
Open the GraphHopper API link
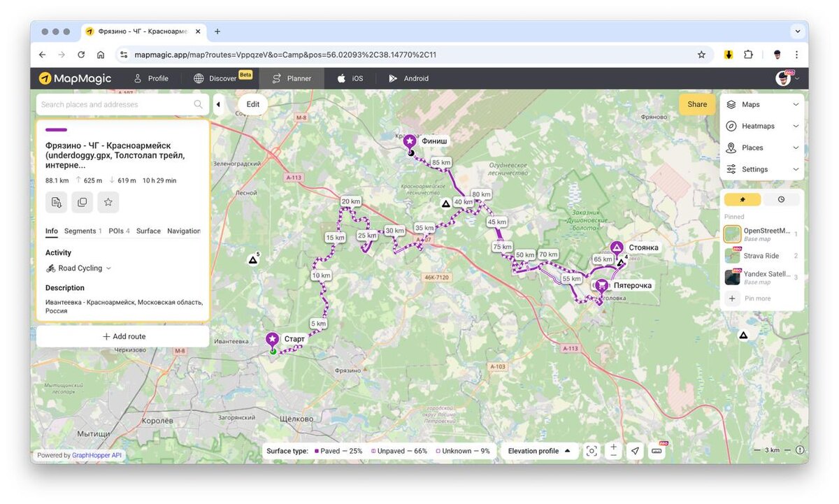(x=96, y=455)
